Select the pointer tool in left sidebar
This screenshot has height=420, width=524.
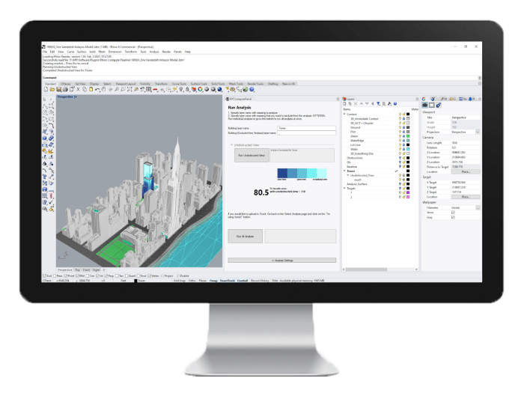click(45, 98)
